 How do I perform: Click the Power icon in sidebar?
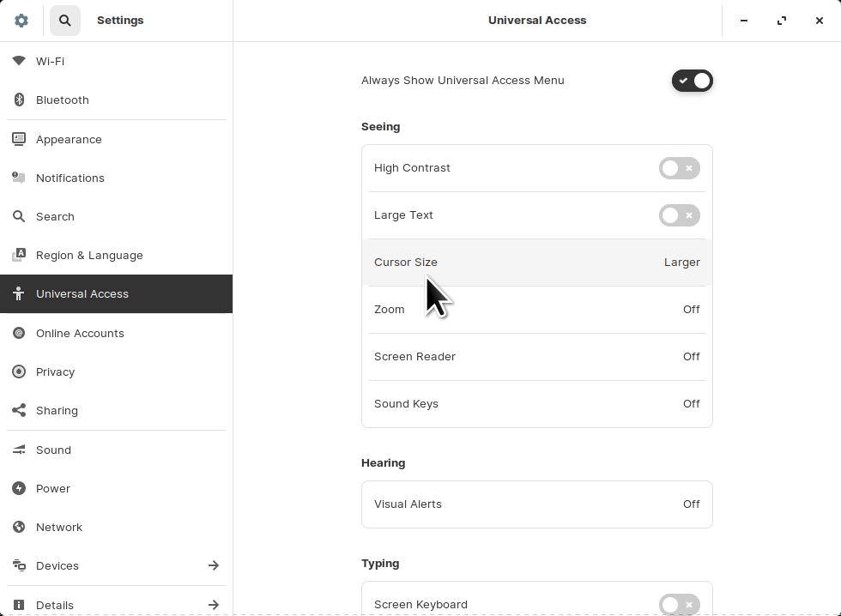click(19, 488)
